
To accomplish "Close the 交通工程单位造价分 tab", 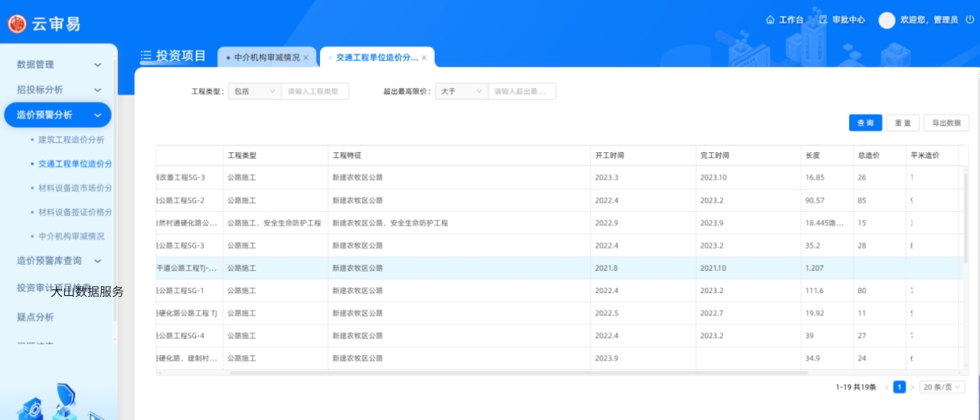I will 423,57.
